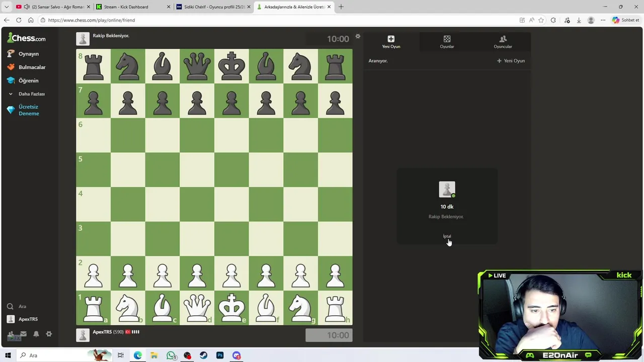Click the Turkish flag next to ApexTR5

(x=128, y=332)
